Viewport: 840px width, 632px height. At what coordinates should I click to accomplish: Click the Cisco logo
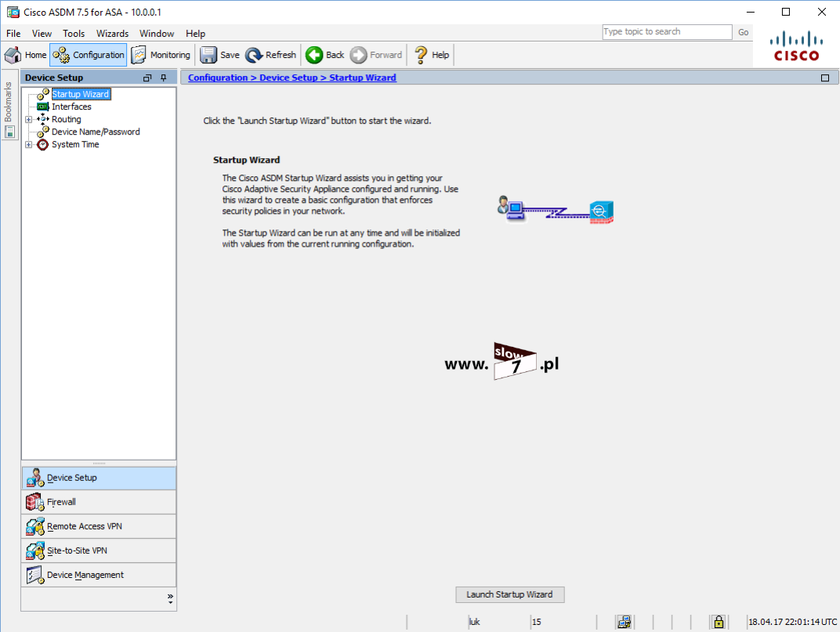click(x=796, y=46)
